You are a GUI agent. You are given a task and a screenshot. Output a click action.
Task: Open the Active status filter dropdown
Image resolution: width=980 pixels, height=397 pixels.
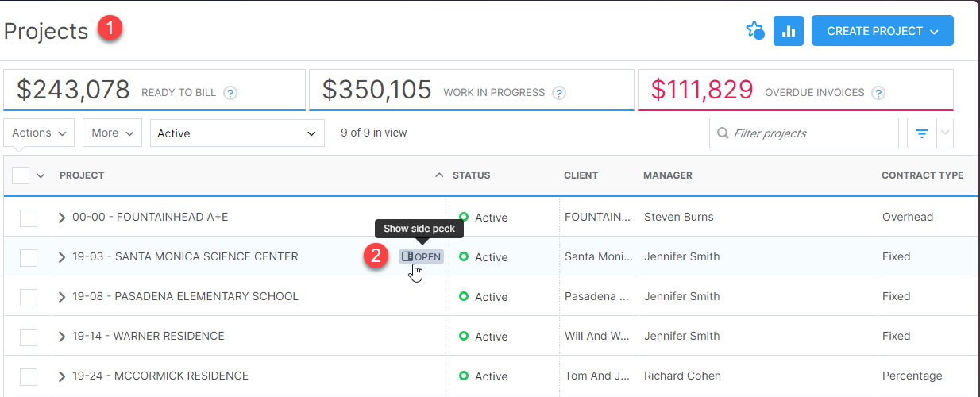coord(237,133)
